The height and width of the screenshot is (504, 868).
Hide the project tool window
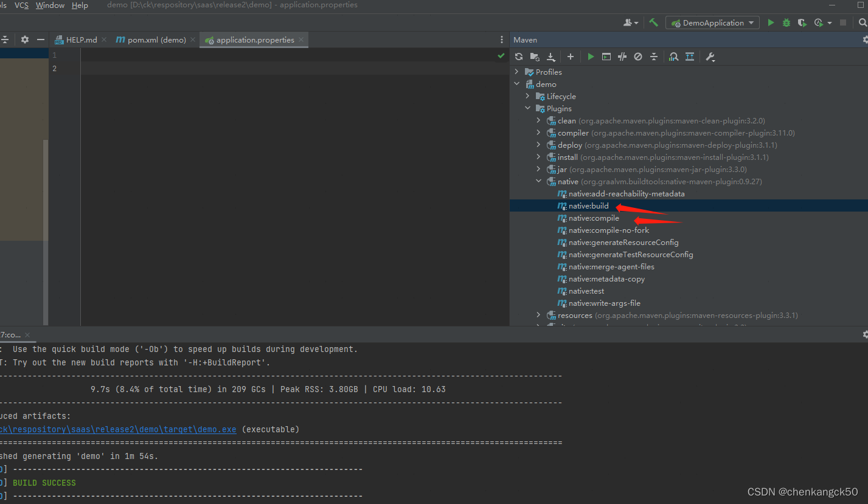(41, 40)
